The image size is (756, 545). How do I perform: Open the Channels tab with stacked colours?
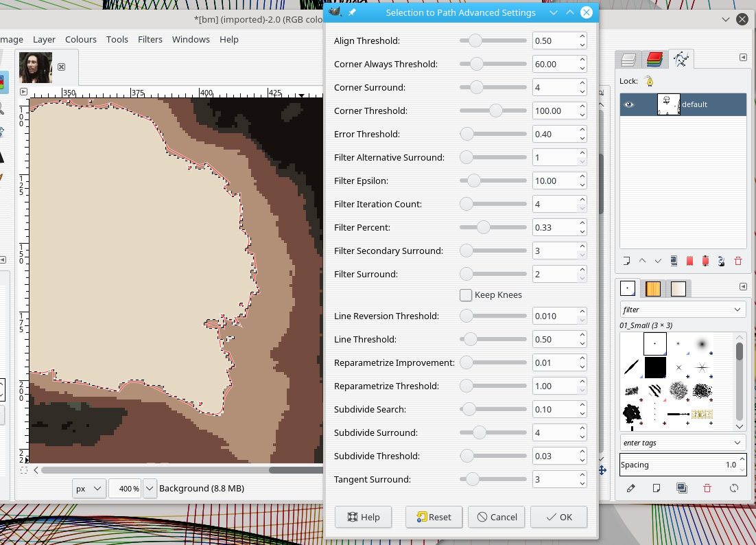[x=654, y=60]
